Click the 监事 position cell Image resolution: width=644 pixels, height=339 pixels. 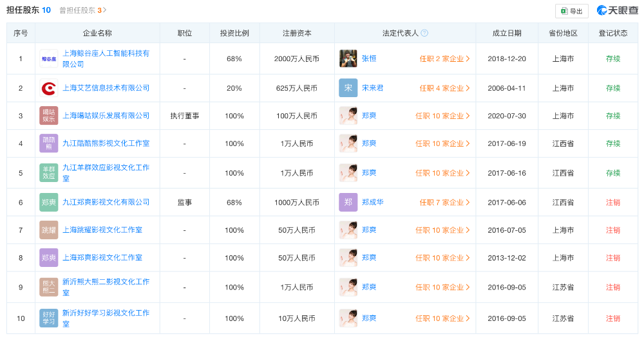click(184, 203)
